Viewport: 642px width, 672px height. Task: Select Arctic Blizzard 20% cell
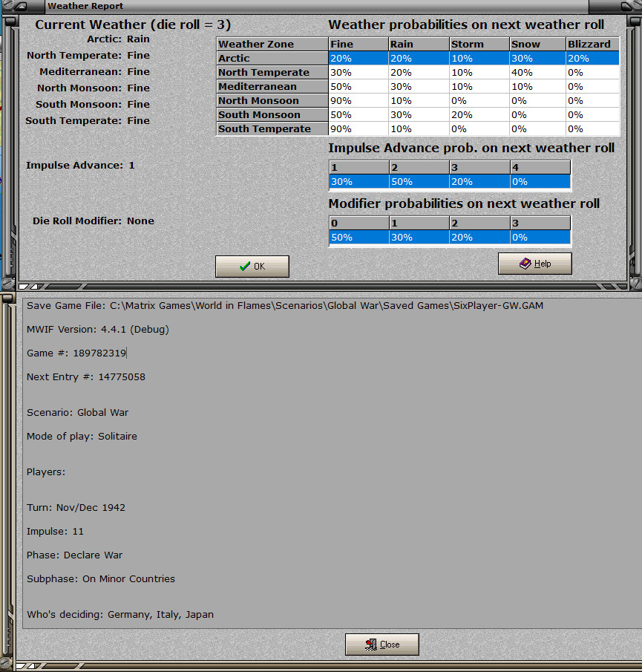pyautogui.click(x=593, y=58)
